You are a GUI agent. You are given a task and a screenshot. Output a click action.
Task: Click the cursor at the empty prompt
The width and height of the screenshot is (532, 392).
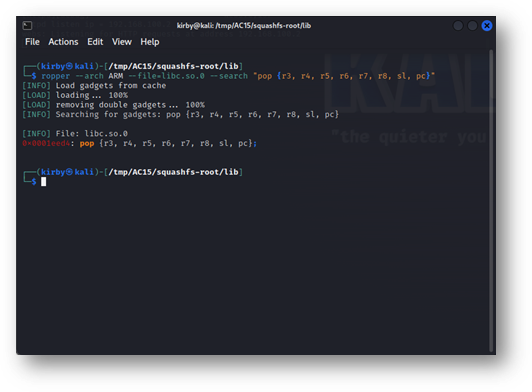43,182
